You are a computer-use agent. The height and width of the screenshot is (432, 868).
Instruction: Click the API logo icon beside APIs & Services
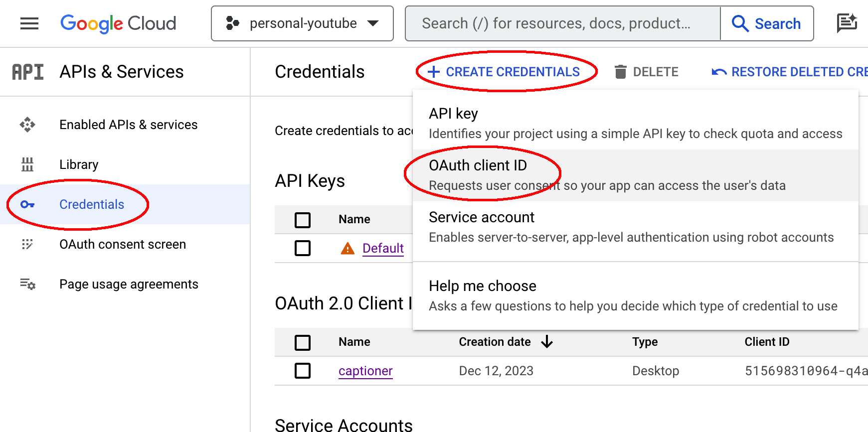click(28, 72)
